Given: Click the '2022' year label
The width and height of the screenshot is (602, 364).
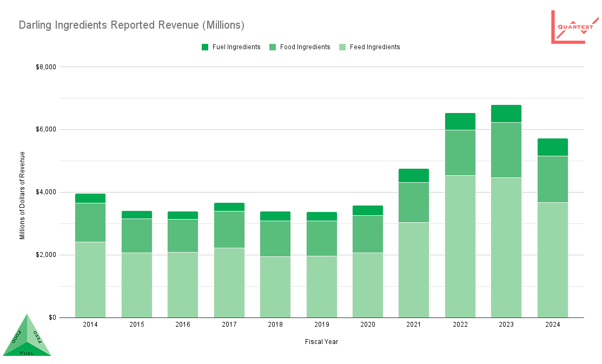Looking at the screenshot, I should click(x=460, y=325).
